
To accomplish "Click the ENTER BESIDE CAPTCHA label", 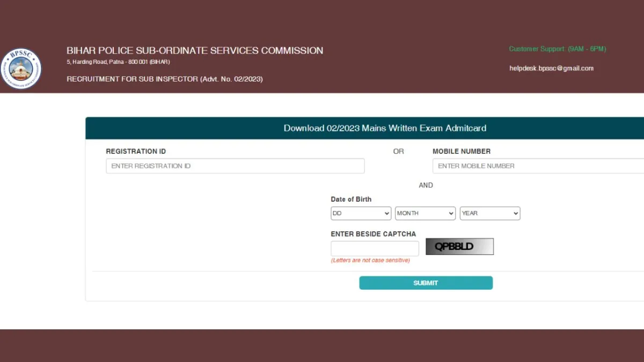I will click(373, 234).
